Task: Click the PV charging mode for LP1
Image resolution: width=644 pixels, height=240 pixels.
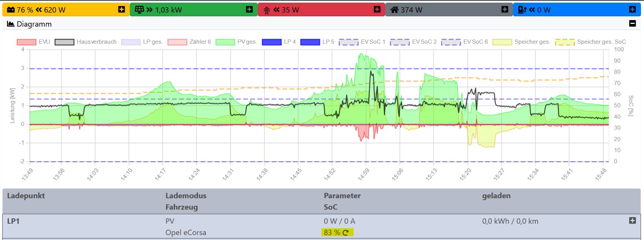Action: click(170, 221)
